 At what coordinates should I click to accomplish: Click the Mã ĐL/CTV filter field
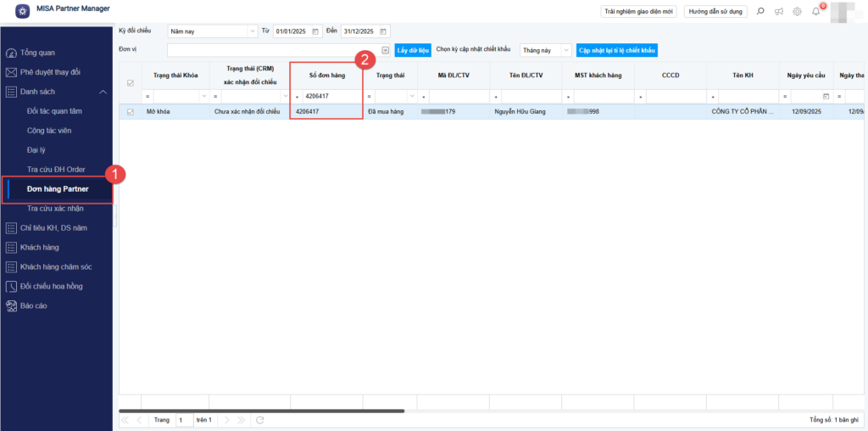click(x=459, y=97)
